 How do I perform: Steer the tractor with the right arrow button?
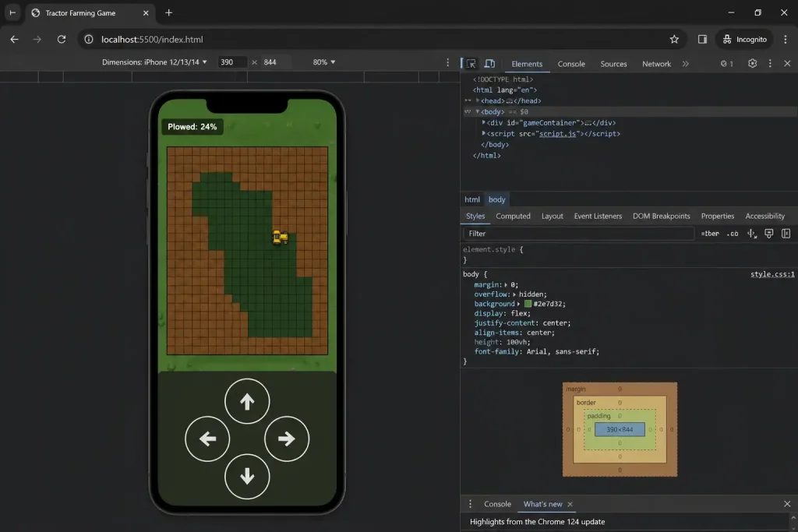pos(287,439)
